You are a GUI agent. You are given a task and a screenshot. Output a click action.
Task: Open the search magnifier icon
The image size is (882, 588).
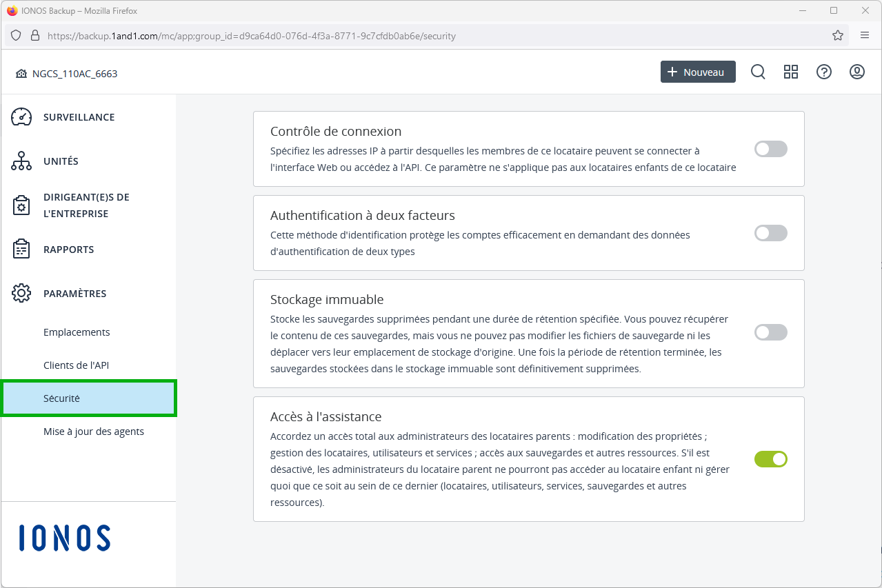tap(758, 72)
